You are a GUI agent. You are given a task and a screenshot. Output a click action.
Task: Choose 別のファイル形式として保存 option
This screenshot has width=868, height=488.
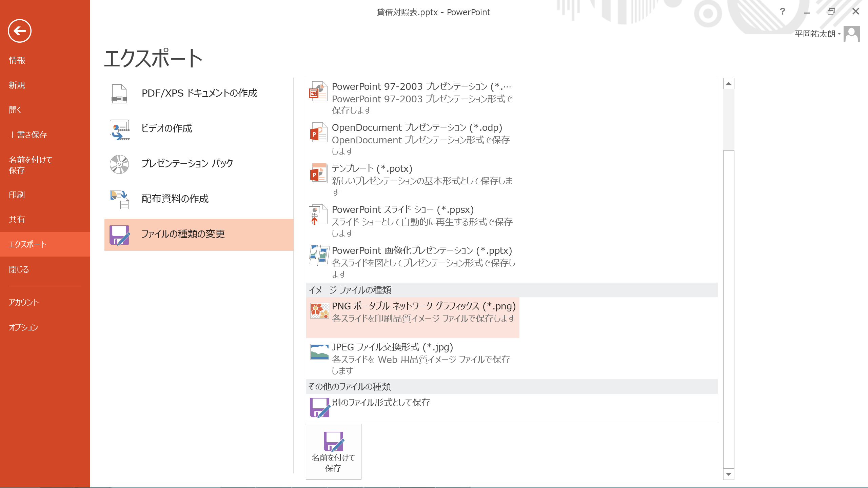(x=380, y=403)
